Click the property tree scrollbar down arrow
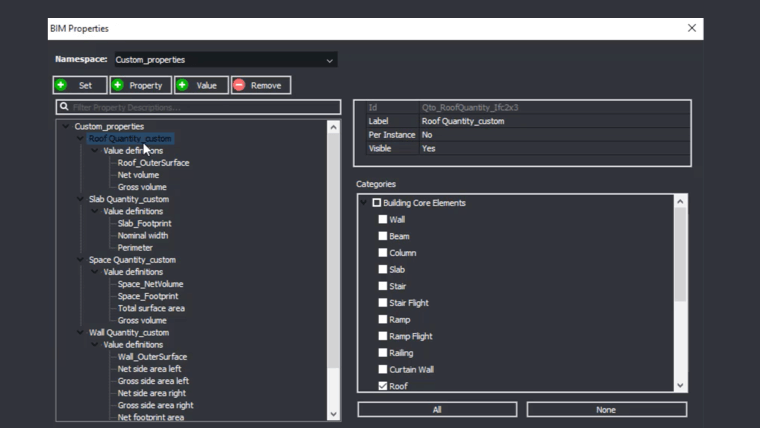760x428 pixels. click(333, 414)
